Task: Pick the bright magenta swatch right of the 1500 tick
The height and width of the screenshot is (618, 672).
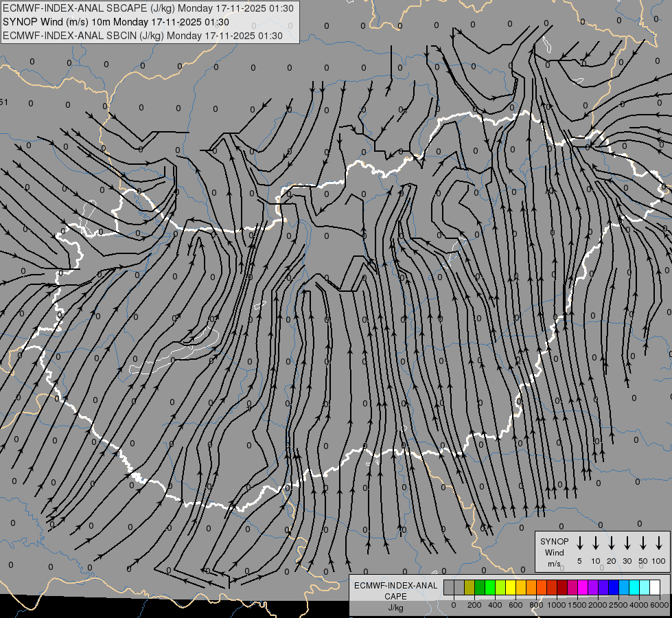Action: [583, 588]
